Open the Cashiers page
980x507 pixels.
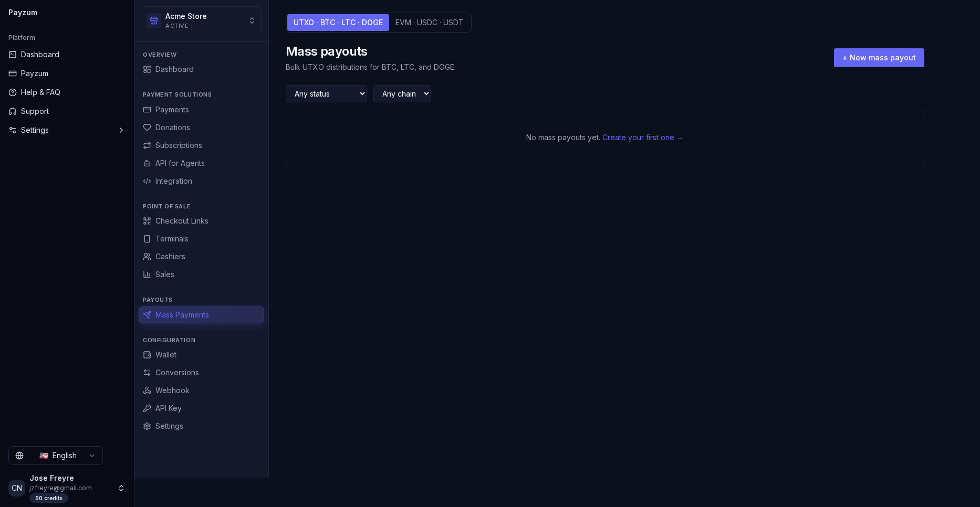[201, 257]
